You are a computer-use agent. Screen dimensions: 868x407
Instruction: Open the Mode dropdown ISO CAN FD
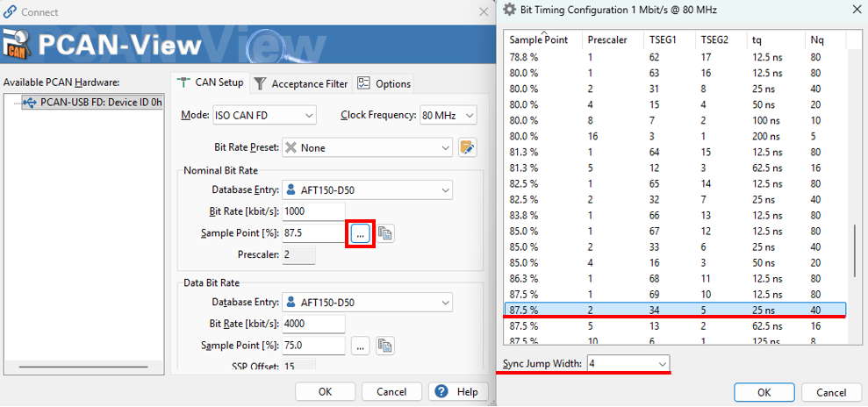[264, 116]
